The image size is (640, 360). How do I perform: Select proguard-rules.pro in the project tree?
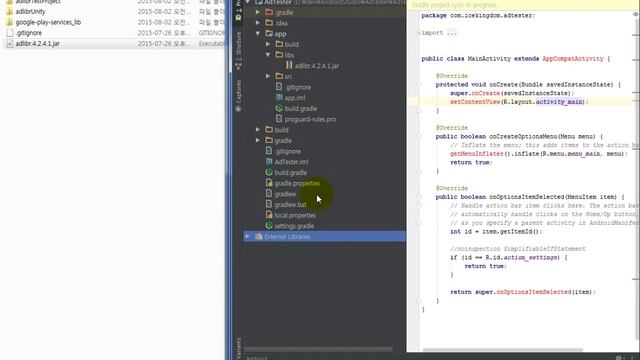pyautogui.click(x=310, y=119)
